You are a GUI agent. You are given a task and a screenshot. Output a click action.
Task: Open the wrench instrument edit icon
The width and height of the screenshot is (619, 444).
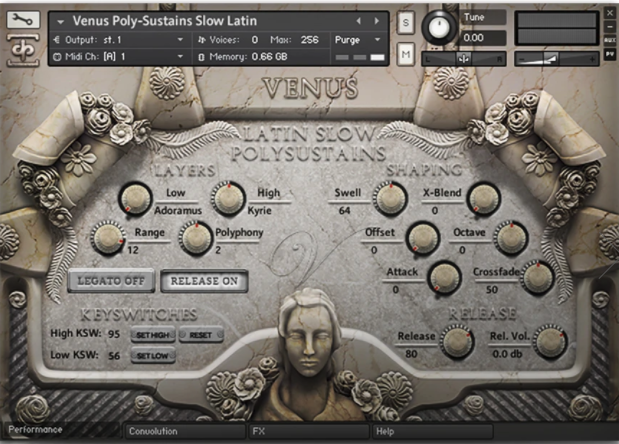[23, 19]
